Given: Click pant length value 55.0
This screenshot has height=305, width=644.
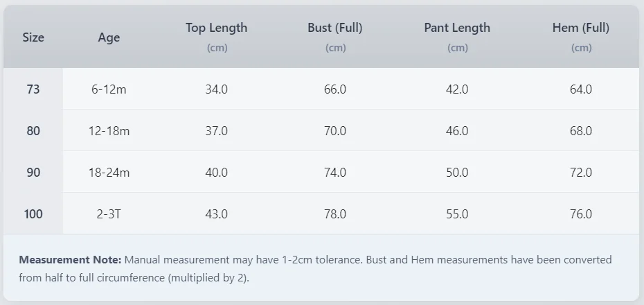Looking at the screenshot, I should coord(457,214).
